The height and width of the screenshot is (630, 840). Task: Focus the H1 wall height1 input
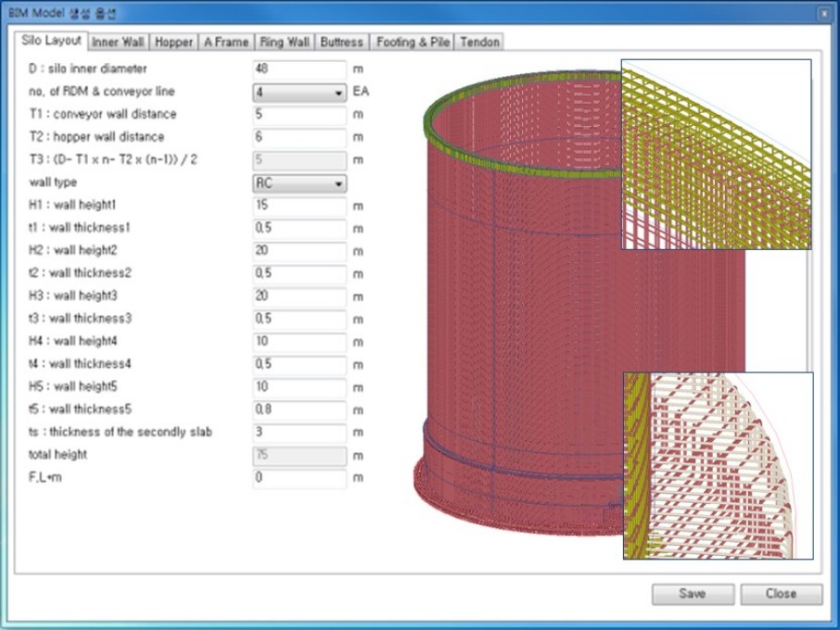point(299,206)
